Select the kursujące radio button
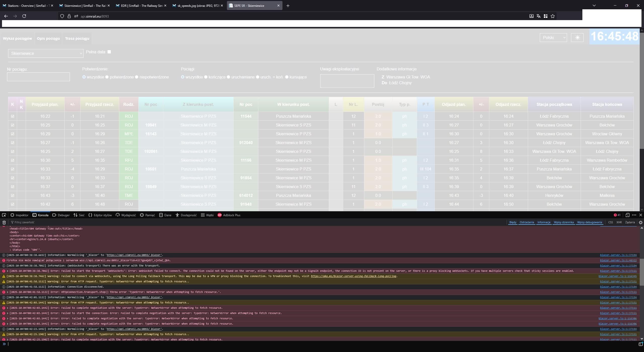 coord(287,77)
